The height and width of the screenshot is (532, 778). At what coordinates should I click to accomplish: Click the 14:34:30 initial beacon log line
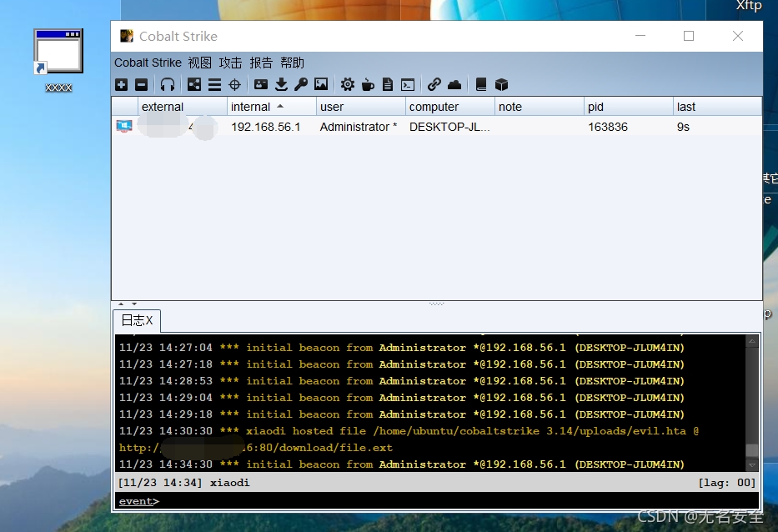coord(401,464)
